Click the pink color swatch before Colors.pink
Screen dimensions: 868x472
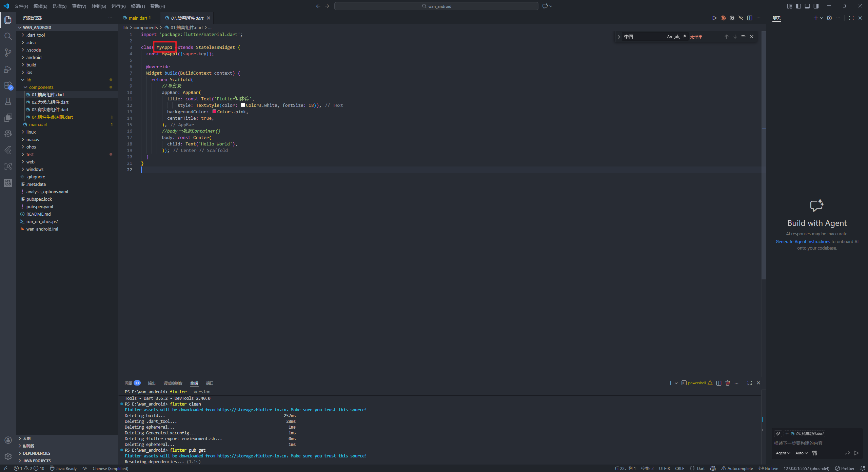coord(214,112)
